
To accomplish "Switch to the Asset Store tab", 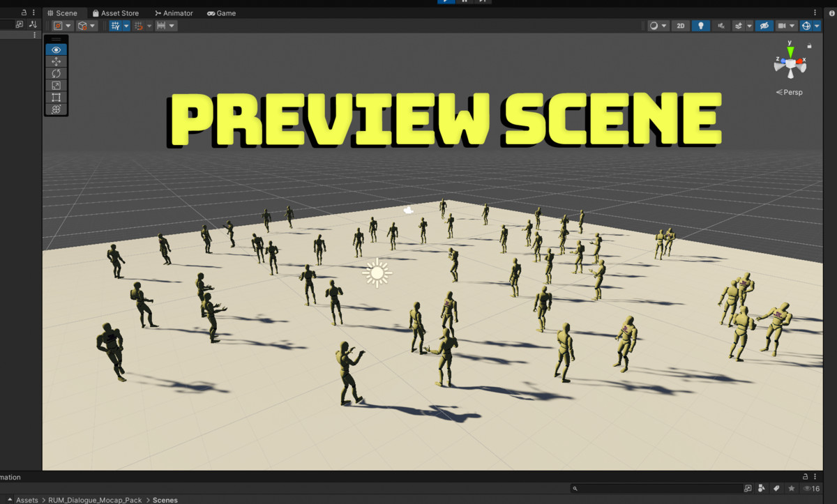I will pos(116,13).
